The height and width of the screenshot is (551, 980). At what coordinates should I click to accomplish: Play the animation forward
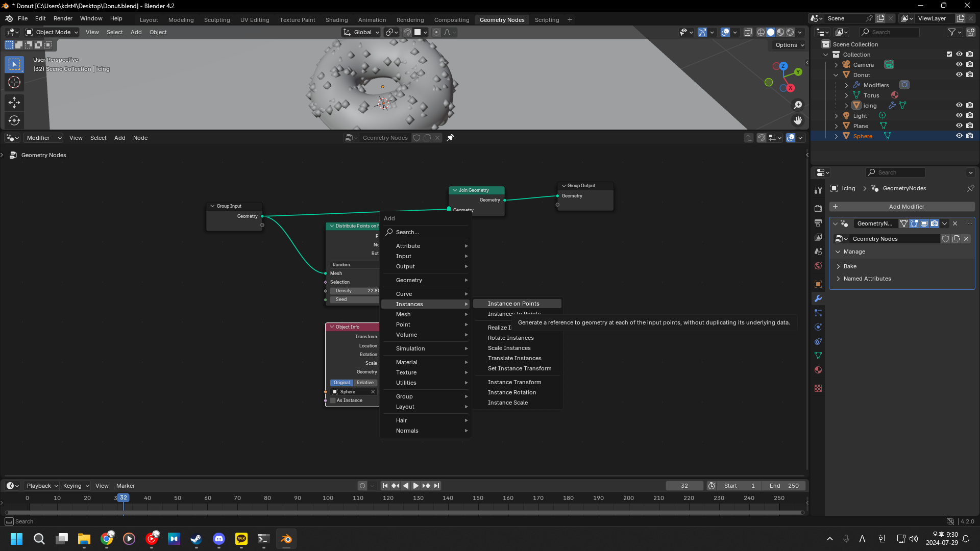click(x=416, y=486)
